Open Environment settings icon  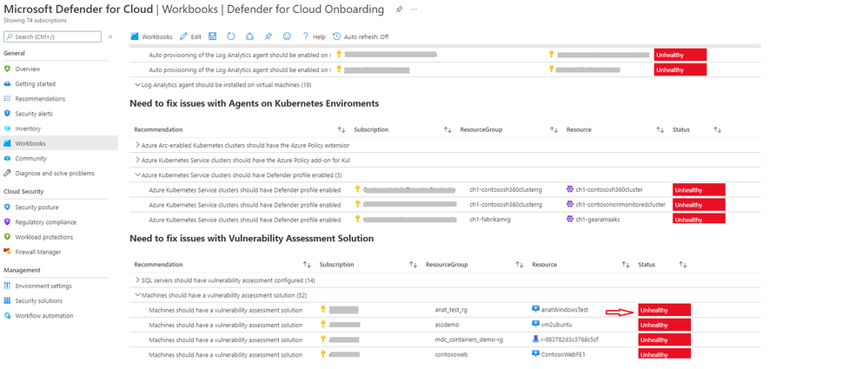click(x=7, y=286)
